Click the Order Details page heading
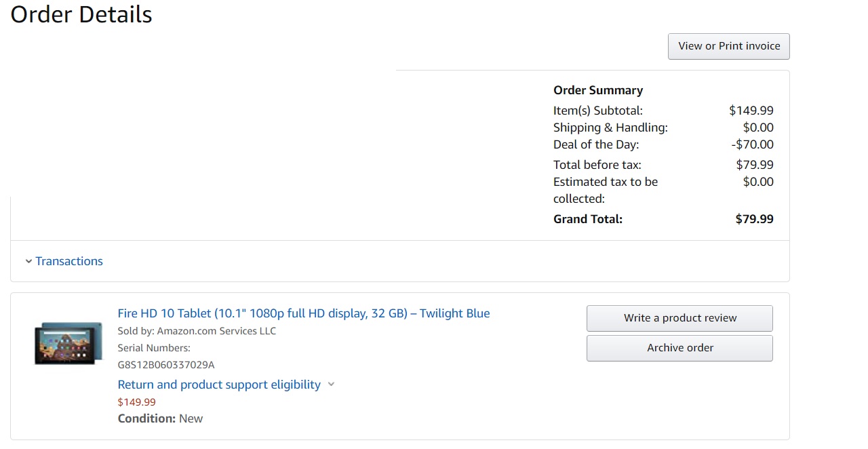This screenshot has width=868, height=449. coord(81,15)
